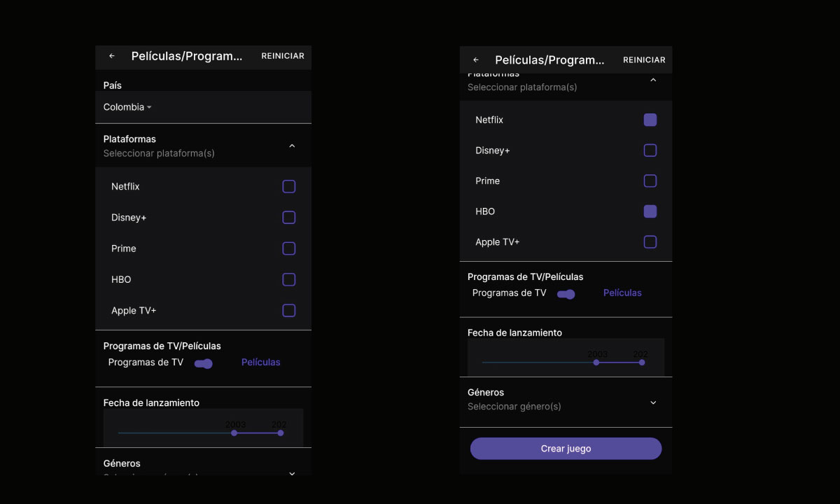Screen dimensions: 840x504
Task: Tap 'Fecha de lanzamiento' heading, right screen
Action: (514, 332)
